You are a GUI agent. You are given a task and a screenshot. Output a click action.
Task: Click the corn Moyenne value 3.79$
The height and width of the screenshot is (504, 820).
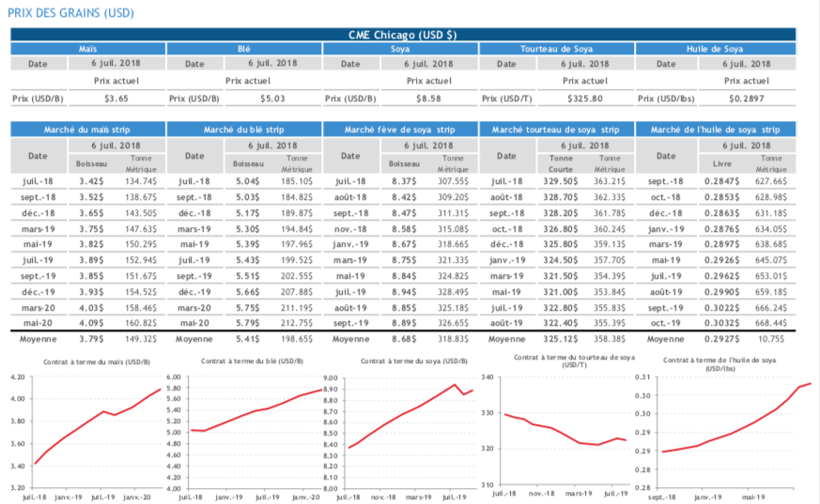[x=89, y=338]
